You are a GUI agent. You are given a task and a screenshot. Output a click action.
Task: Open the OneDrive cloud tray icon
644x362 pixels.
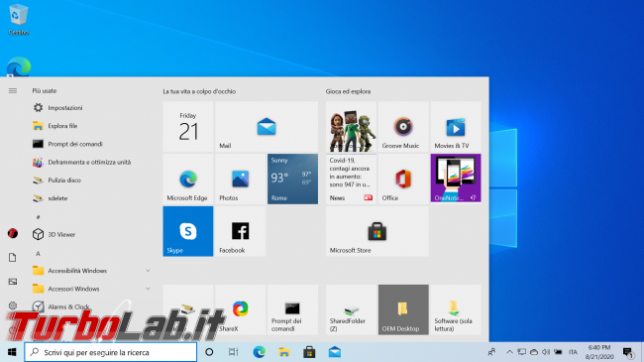click(x=534, y=352)
